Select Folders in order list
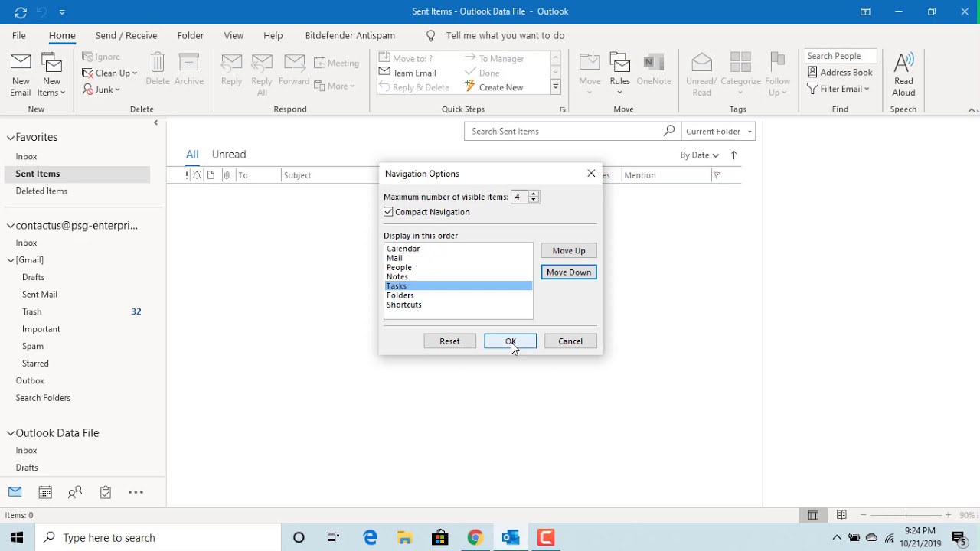The image size is (980, 551). click(458, 295)
